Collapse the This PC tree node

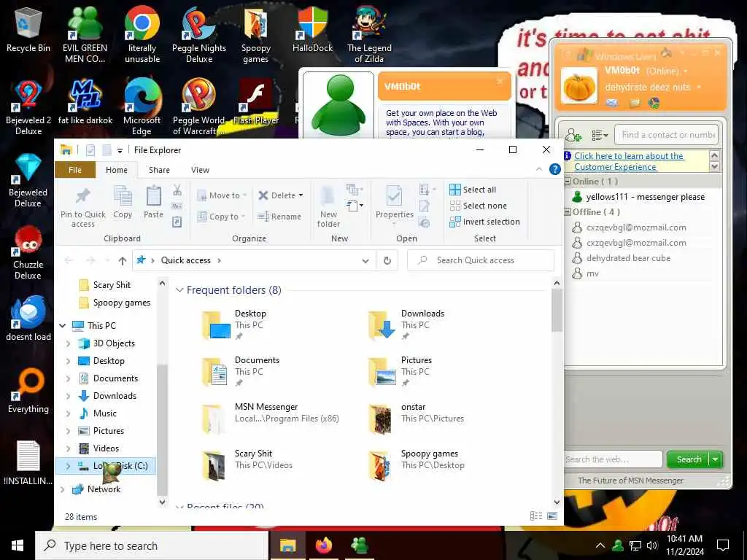pos(63,326)
